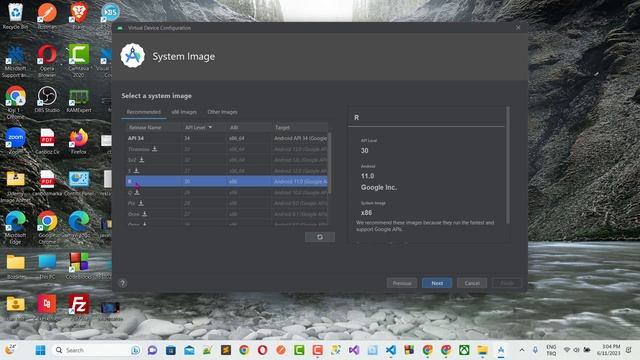Launch Camtasia 2020 desktop shortcut

[x=79, y=60]
